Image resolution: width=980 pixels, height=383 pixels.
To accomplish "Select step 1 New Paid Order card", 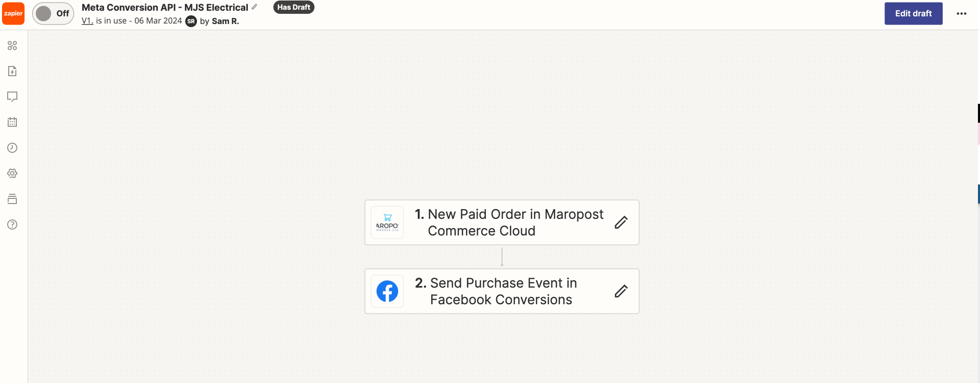I will pos(502,222).
